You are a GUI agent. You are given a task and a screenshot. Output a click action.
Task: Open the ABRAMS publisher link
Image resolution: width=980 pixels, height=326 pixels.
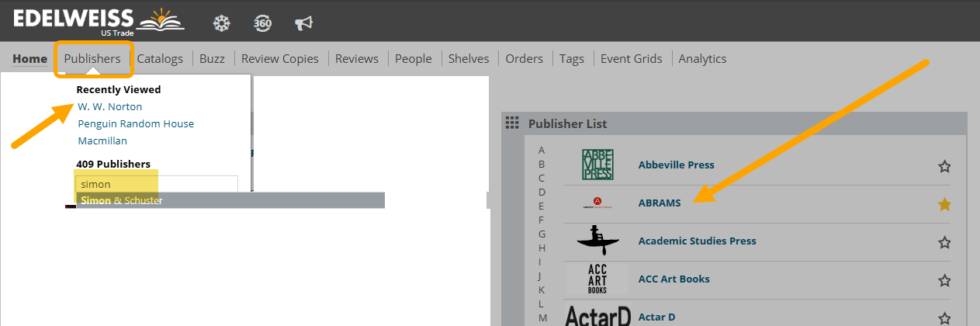[659, 203]
